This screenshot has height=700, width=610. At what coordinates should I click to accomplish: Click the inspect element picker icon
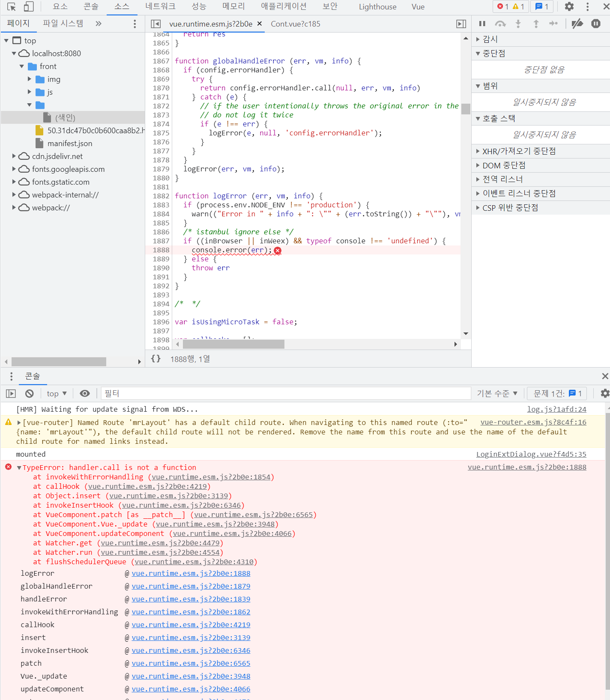[12, 7]
